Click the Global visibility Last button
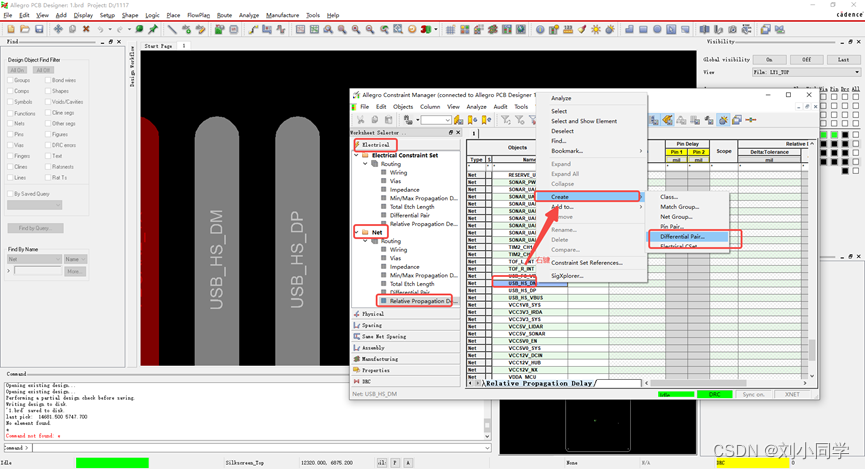This screenshot has width=865, height=469. tap(843, 60)
